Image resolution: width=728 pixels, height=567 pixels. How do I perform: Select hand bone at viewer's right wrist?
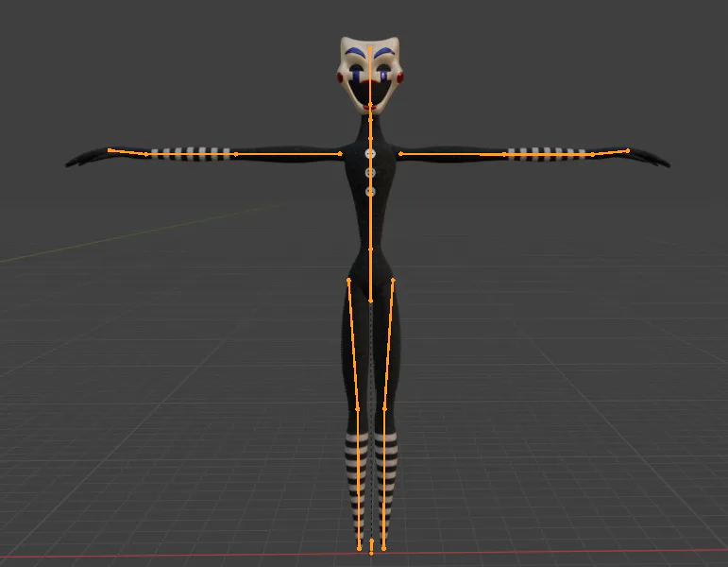tap(611, 152)
